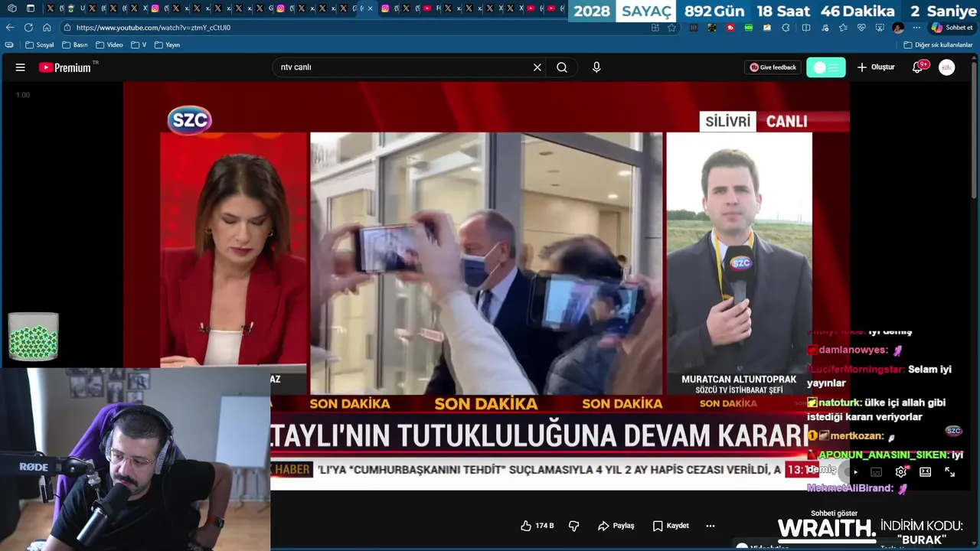This screenshot has height=551, width=980.
Task: Open Copilot Sohbet et button
Action: [952, 28]
